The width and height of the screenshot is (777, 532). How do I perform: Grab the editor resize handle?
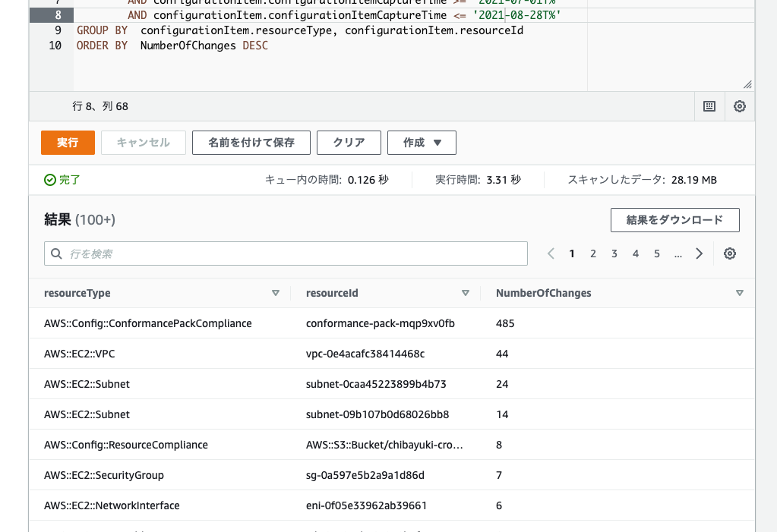[x=747, y=84]
